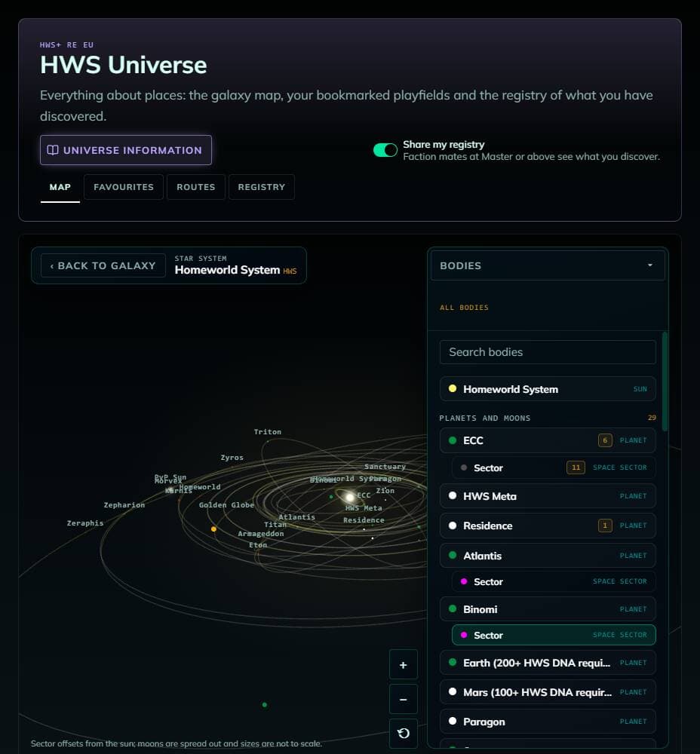Click the orange planet dot on map
Viewport: 700px width, 754px height.
click(213, 529)
